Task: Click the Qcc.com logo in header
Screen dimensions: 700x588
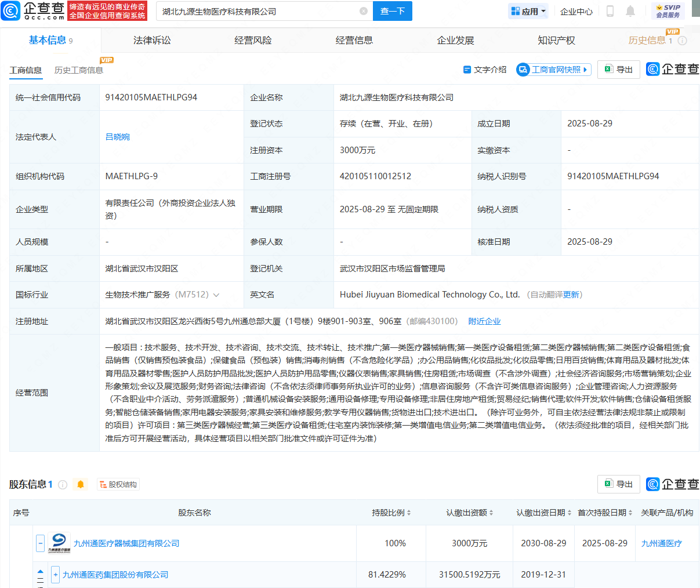Action: point(33,10)
